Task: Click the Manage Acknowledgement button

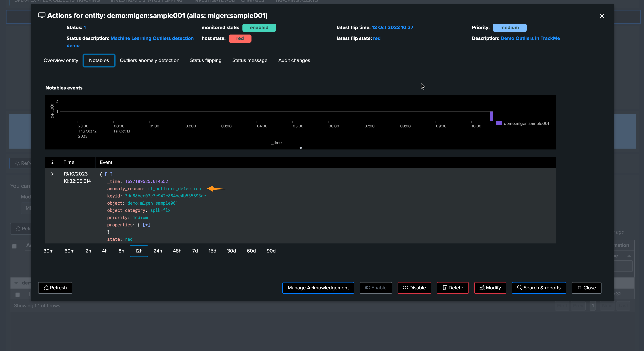Action: point(318,288)
